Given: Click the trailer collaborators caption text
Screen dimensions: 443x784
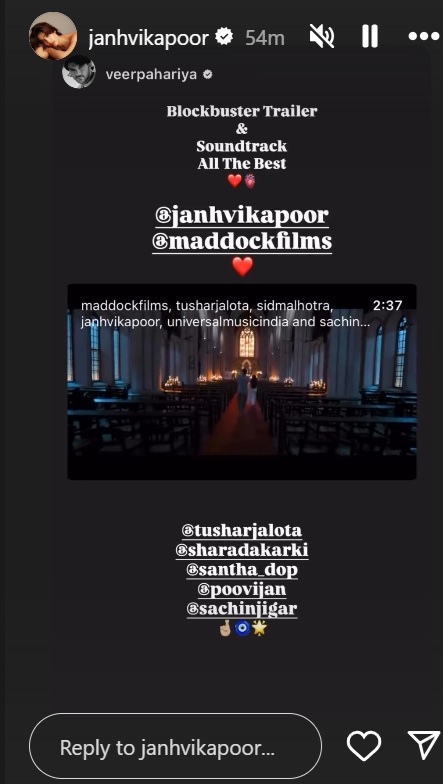Looking at the screenshot, I should coord(226,313).
